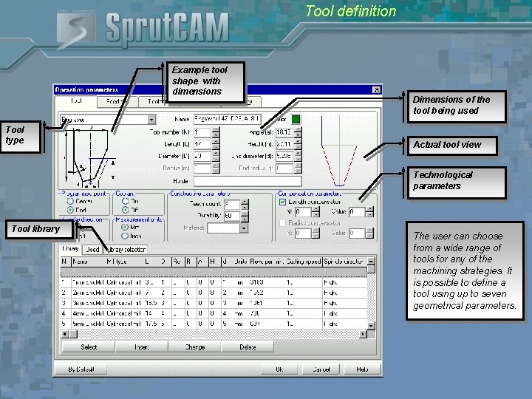Decrease Teeth count with down arrow
Viewport: 532px width, 399px height.
click(x=245, y=207)
